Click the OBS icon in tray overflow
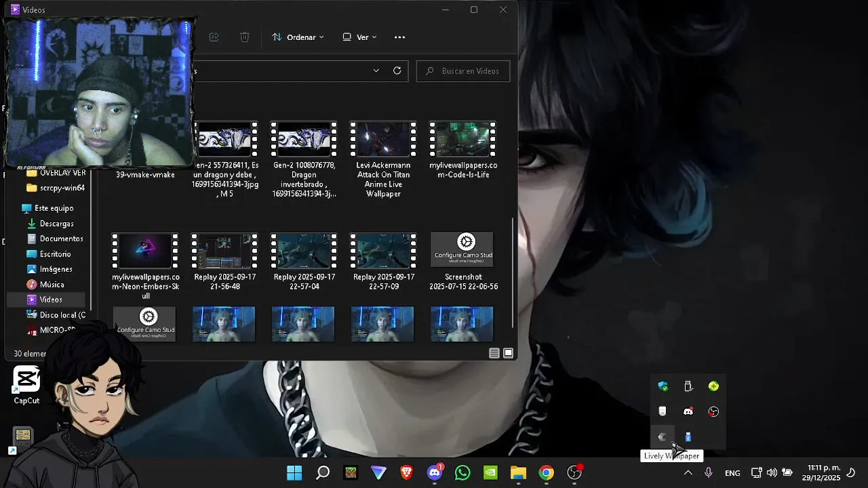Image resolution: width=868 pixels, height=488 pixels. [713, 411]
